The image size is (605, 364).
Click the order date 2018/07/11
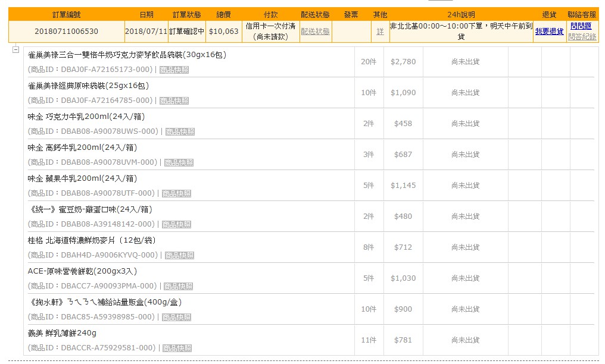coord(146,31)
